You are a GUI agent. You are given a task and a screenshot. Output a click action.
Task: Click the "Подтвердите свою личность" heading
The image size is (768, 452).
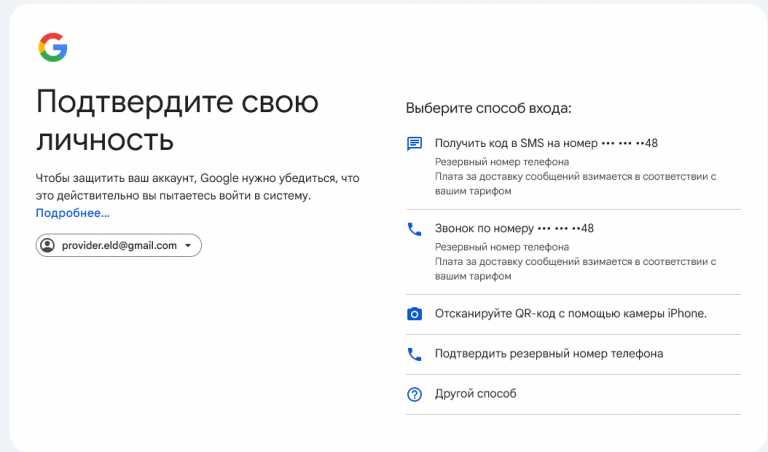[x=177, y=121]
